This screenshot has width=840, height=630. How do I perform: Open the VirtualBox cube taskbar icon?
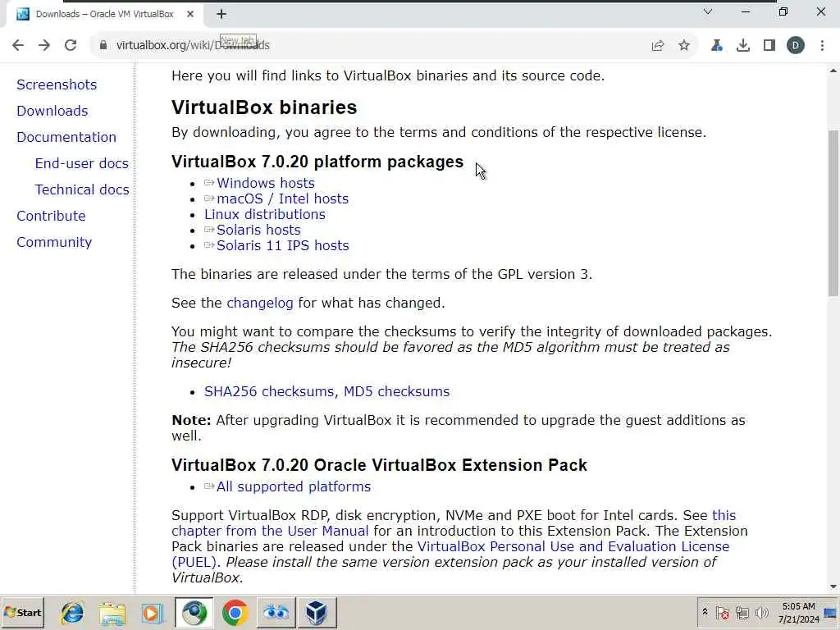(317, 613)
